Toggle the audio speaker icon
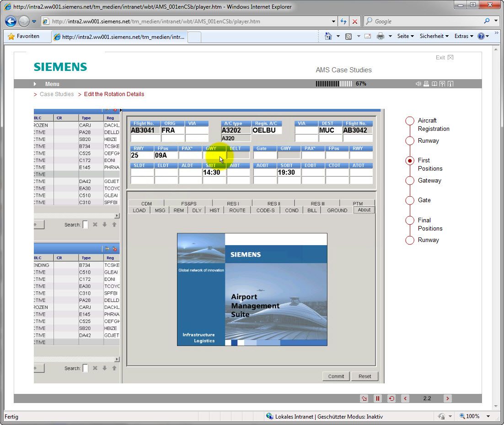 pyautogui.click(x=418, y=84)
